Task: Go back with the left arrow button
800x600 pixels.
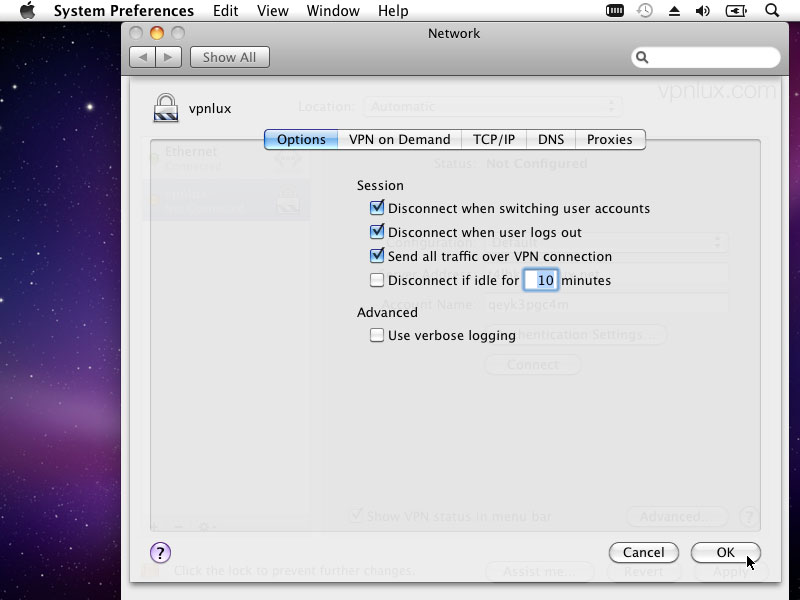Action: click(143, 57)
